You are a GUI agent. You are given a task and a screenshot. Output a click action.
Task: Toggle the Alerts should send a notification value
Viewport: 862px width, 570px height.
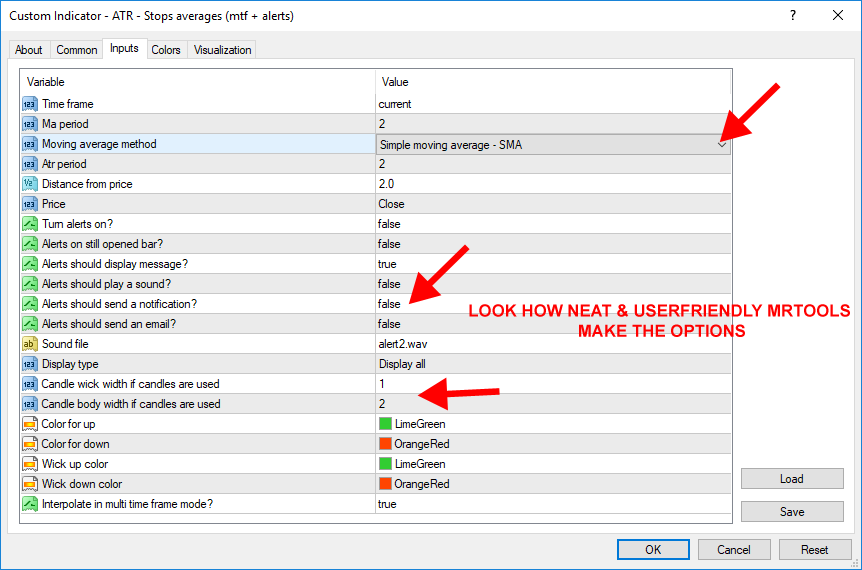[553, 304]
